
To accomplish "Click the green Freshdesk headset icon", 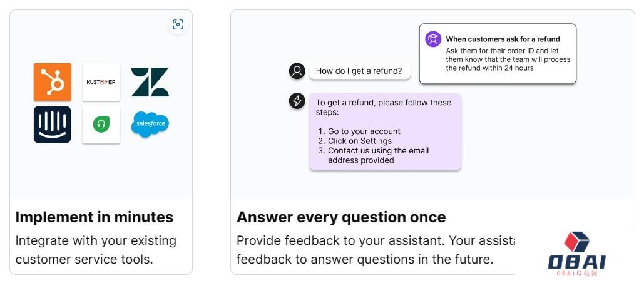I will (101, 125).
